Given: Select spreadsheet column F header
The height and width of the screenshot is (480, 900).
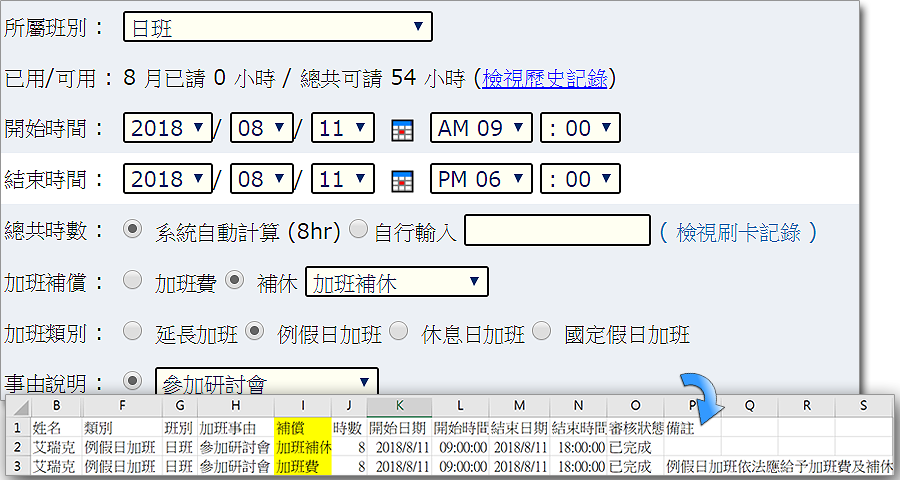Looking at the screenshot, I should (x=122, y=406).
